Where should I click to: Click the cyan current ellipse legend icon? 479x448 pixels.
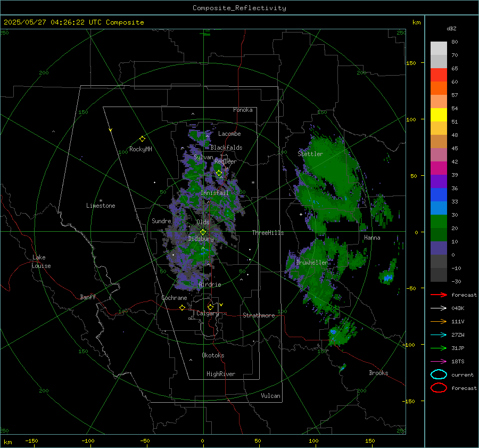point(439,374)
